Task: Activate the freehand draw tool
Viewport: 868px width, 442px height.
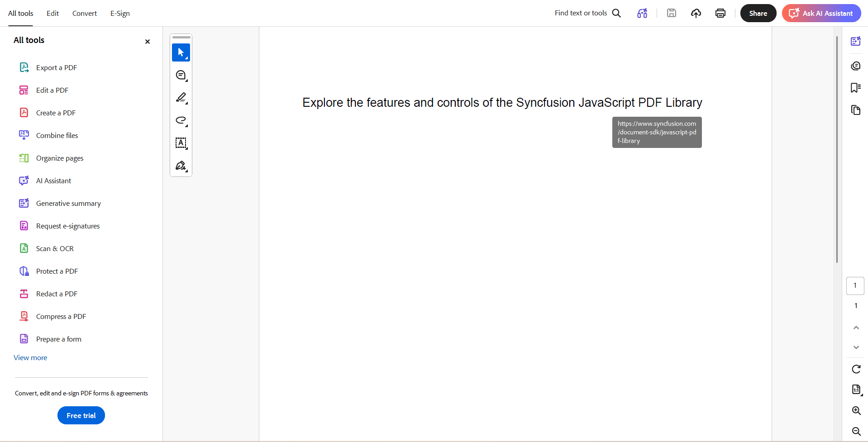Action: tap(181, 120)
